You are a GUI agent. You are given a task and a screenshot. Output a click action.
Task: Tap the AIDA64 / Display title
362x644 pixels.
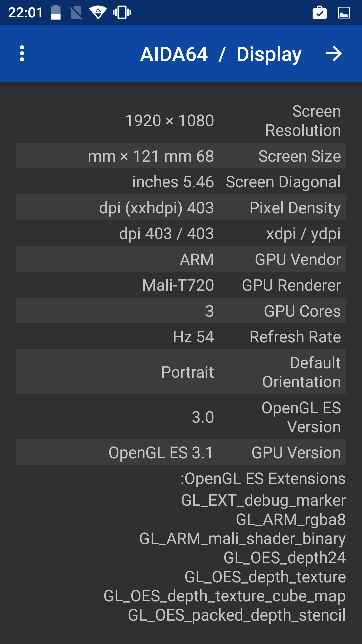(x=221, y=54)
